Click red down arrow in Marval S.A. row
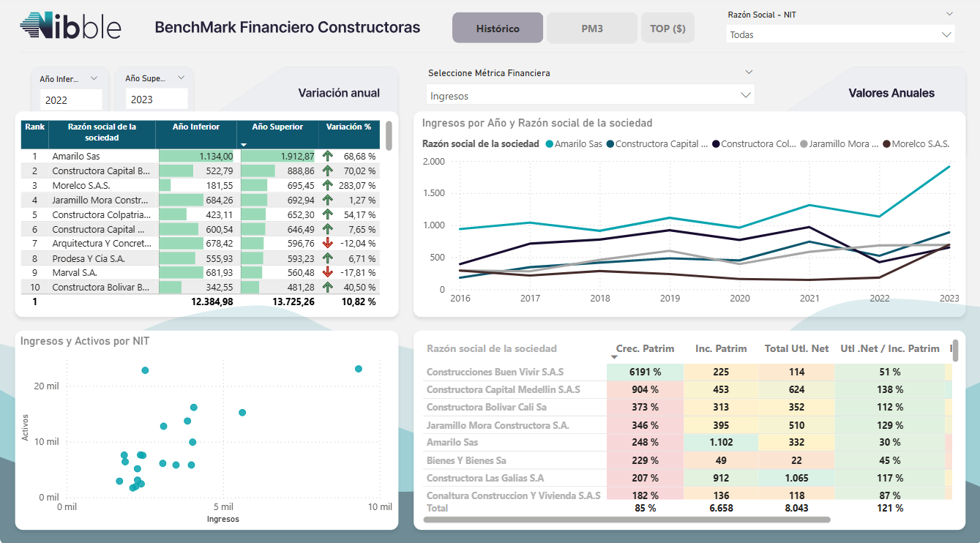980x543 pixels. [x=327, y=272]
